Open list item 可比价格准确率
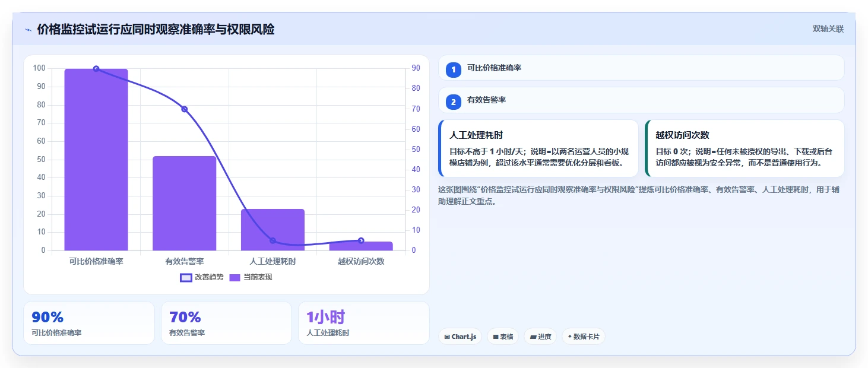 point(641,68)
